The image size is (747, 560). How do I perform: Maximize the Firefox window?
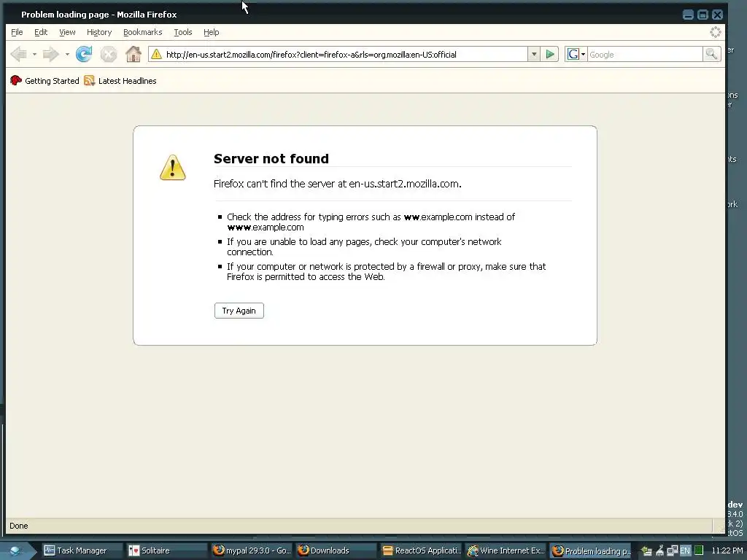click(x=703, y=15)
